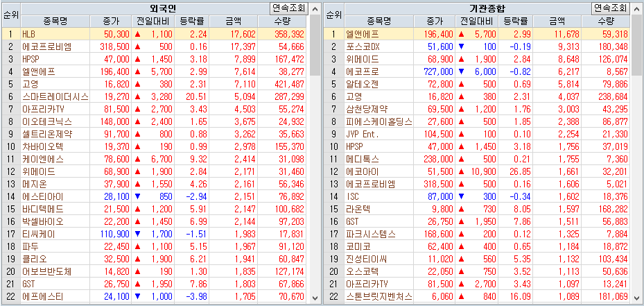This screenshot has height=306, width=644.
Task: Select 진성티이씨 stock name
Action: pos(367,260)
